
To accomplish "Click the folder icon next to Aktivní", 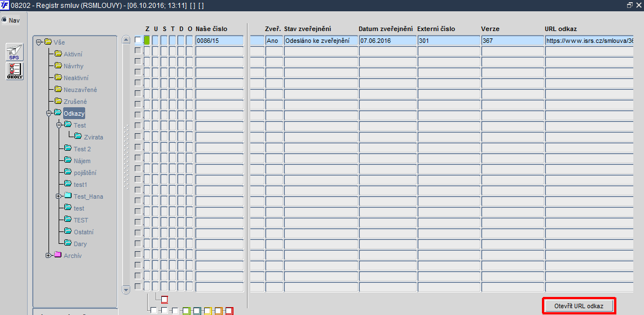I will pos(58,54).
